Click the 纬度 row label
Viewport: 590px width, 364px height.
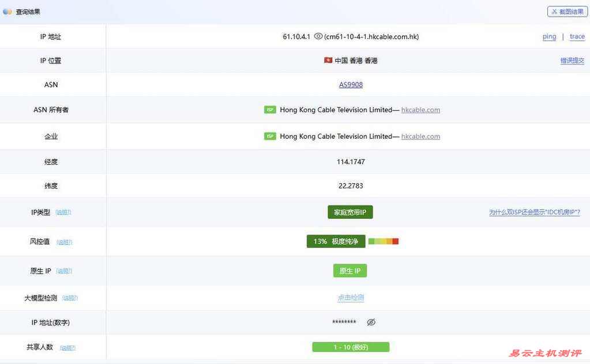click(51, 185)
